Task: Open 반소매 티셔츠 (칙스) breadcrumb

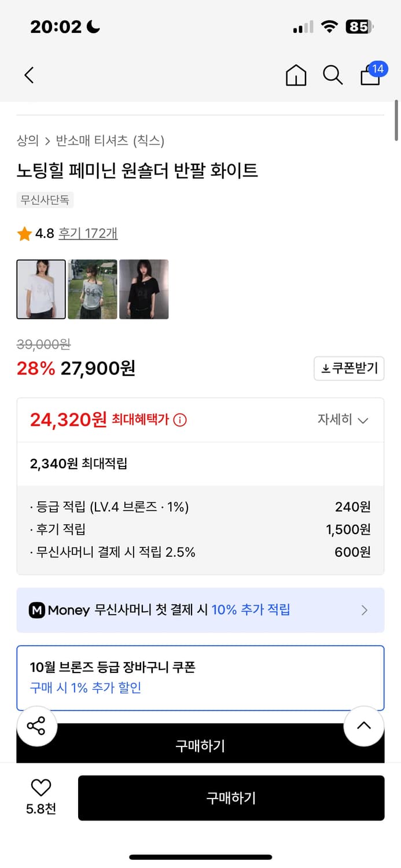Action: pos(110,141)
